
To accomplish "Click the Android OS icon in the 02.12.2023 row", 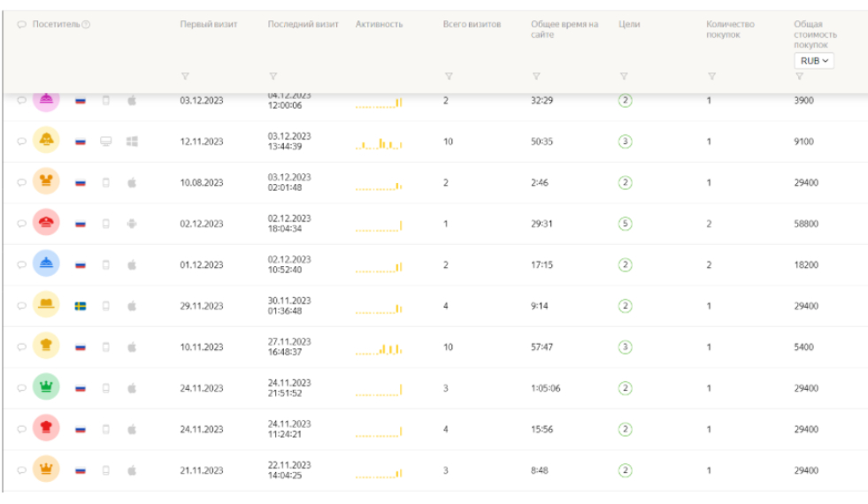I will point(133,224).
